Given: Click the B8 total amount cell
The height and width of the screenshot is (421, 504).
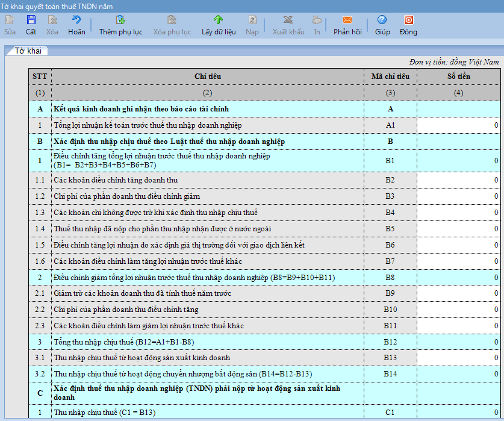Looking at the screenshot, I should [459, 277].
